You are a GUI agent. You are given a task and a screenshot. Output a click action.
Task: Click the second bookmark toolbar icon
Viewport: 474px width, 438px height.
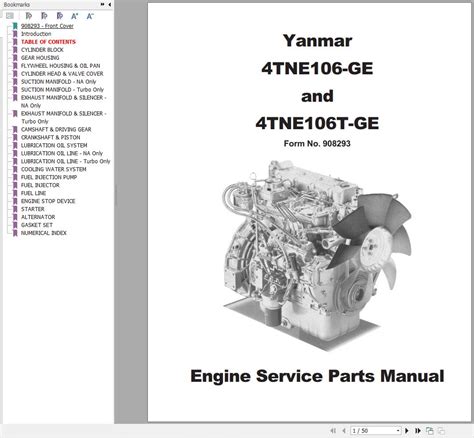pyautogui.click(x=44, y=16)
